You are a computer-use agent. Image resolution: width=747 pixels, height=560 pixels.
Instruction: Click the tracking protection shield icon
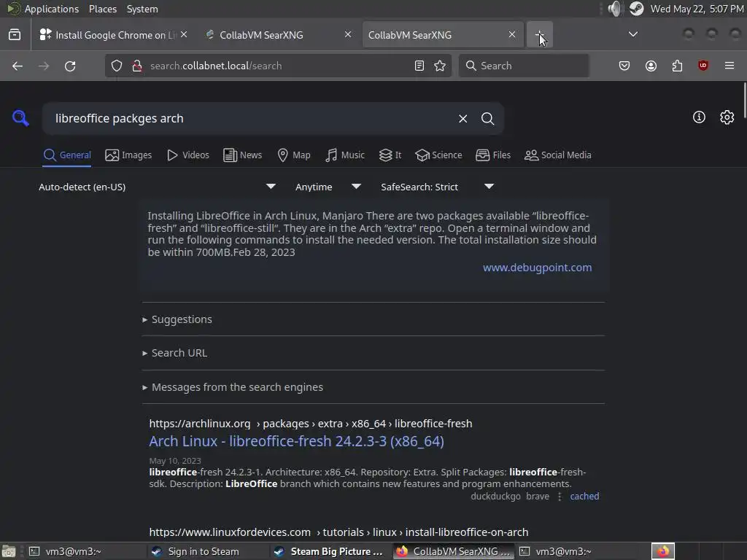(117, 66)
